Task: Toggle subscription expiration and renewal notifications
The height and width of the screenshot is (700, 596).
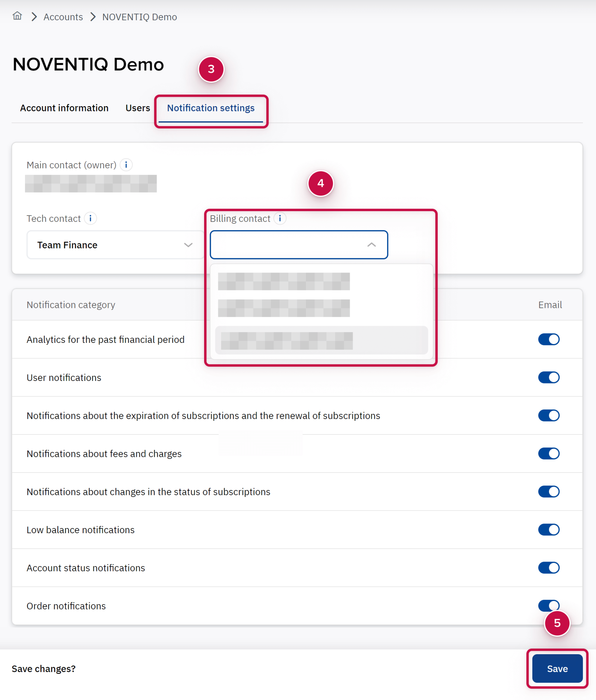Action: pos(548,415)
